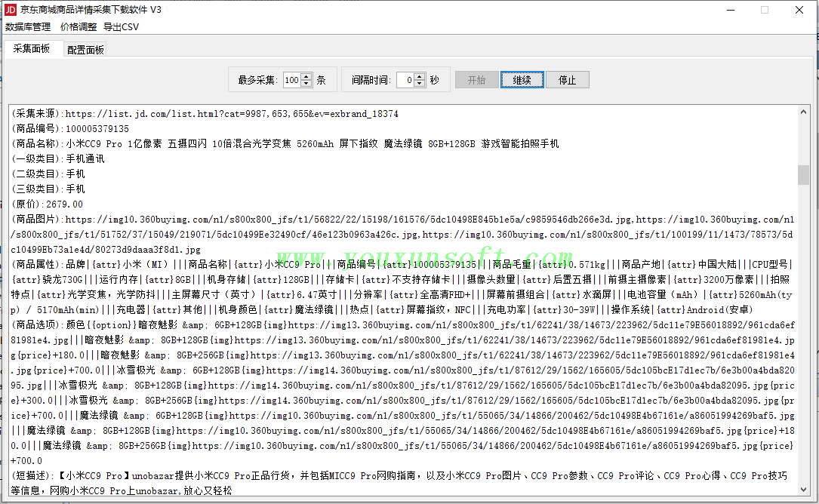Screen dimensions: 819x504
Task: Click the (短描述) description line
Action: click(x=399, y=483)
